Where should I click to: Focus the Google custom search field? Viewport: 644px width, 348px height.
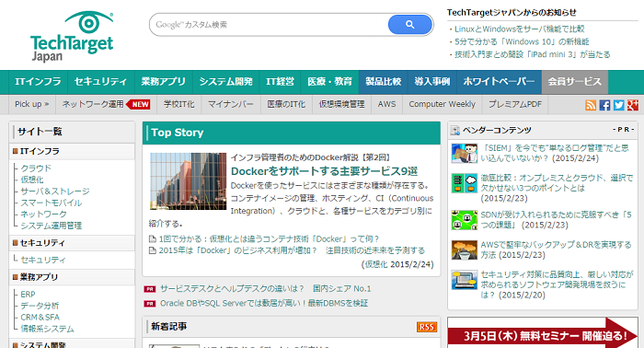coord(269,25)
